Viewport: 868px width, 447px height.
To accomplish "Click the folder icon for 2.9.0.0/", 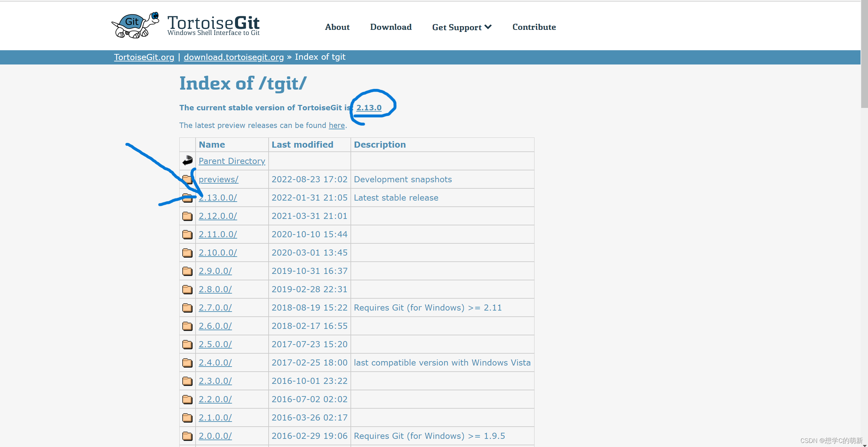I will tap(187, 271).
